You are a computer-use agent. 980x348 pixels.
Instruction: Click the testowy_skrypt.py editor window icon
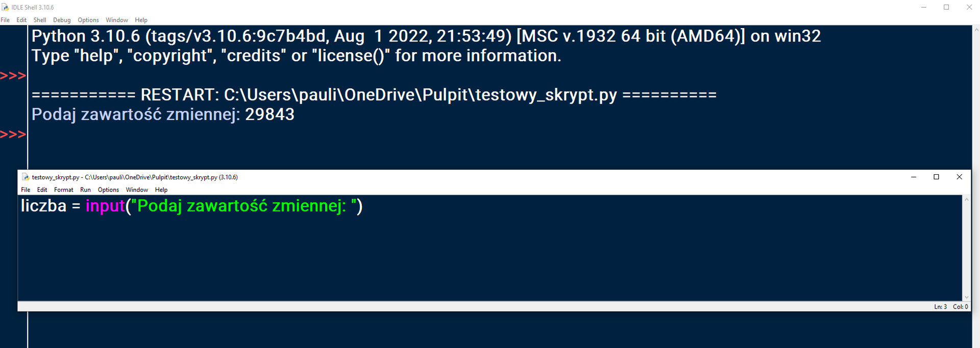pyautogui.click(x=26, y=177)
